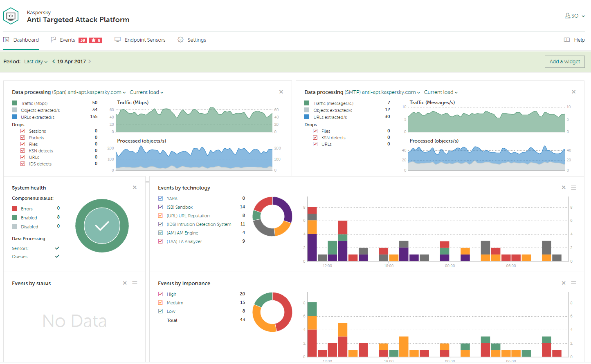Uncheck the YARA technology checkbox
Image resolution: width=591 pixels, height=364 pixels.
click(x=160, y=199)
